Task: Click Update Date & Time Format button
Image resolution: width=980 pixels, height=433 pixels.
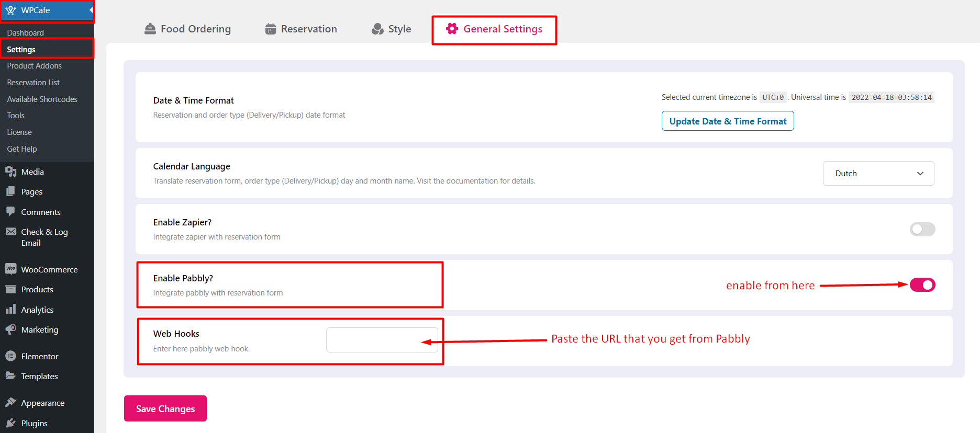Action: 727,121
